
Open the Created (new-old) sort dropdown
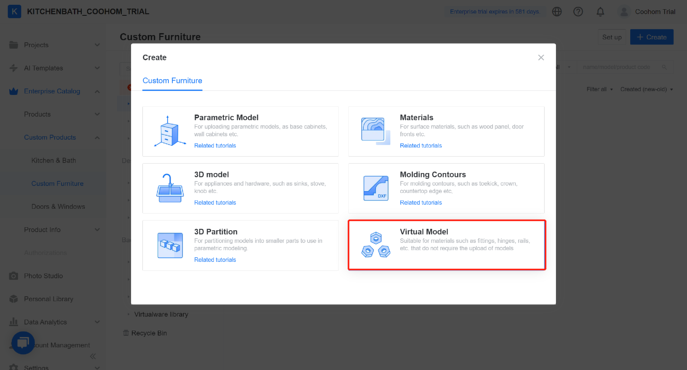point(646,89)
